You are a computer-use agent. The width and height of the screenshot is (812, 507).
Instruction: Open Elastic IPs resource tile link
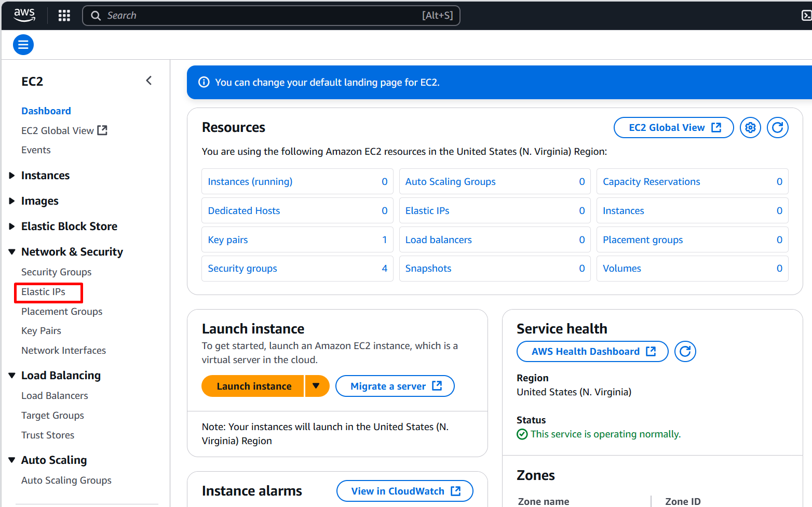click(x=427, y=210)
